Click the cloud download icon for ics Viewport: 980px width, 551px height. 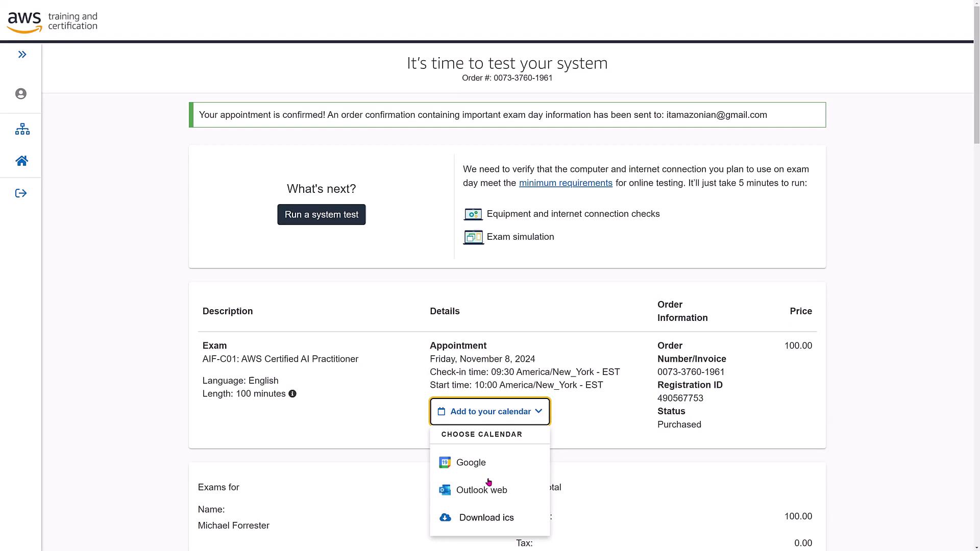pyautogui.click(x=445, y=517)
